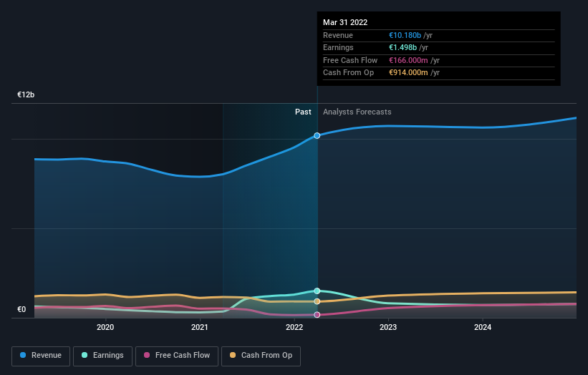Click the Earnings row label in tooltip
Screen dimensions: 588x375
[338, 47]
